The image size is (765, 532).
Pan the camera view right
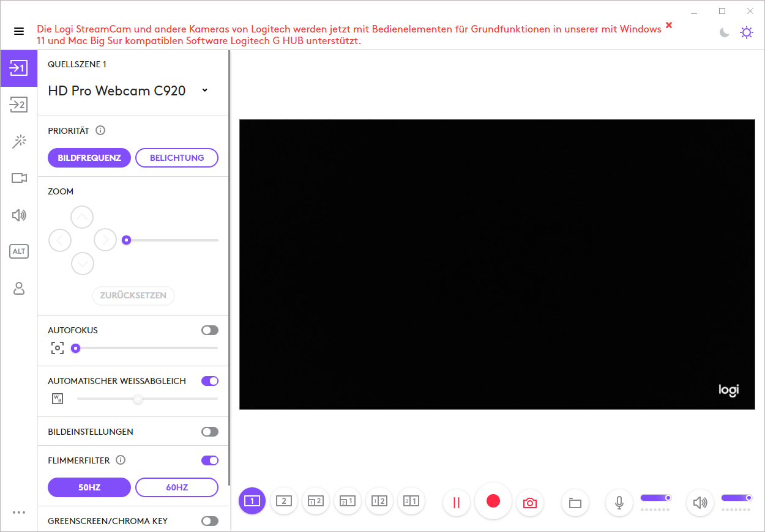pos(105,240)
